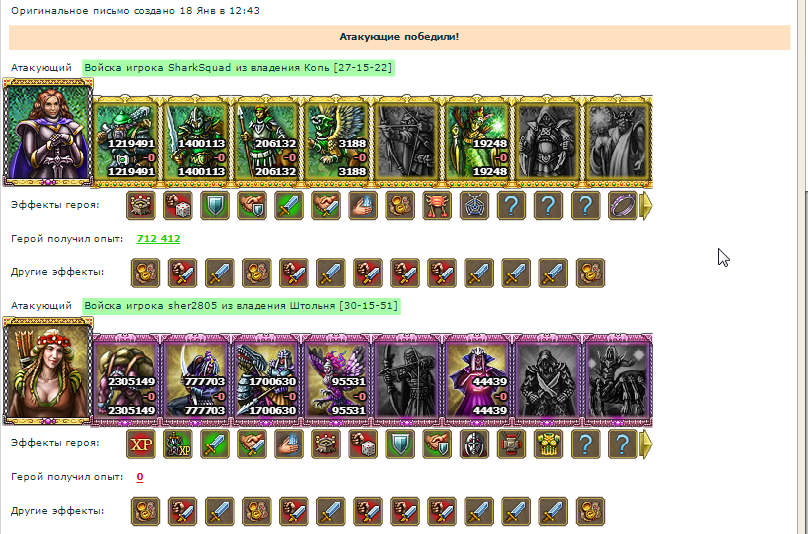Click the purple ring effect icon
Screen dimensions: 808x534
pos(622,206)
